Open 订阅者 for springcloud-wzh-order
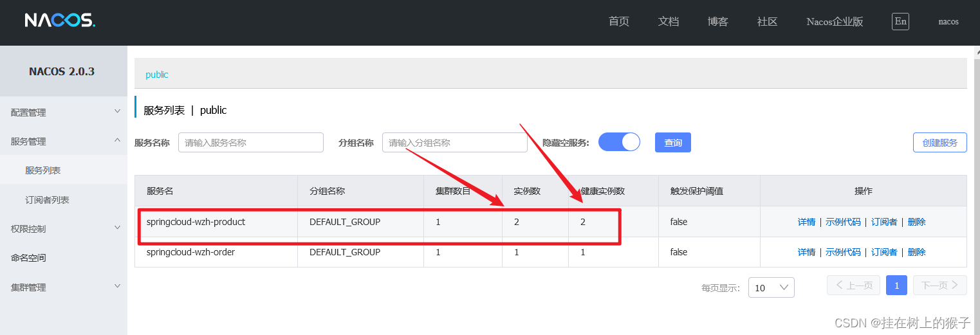The height and width of the screenshot is (335, 980). (884, 252)
